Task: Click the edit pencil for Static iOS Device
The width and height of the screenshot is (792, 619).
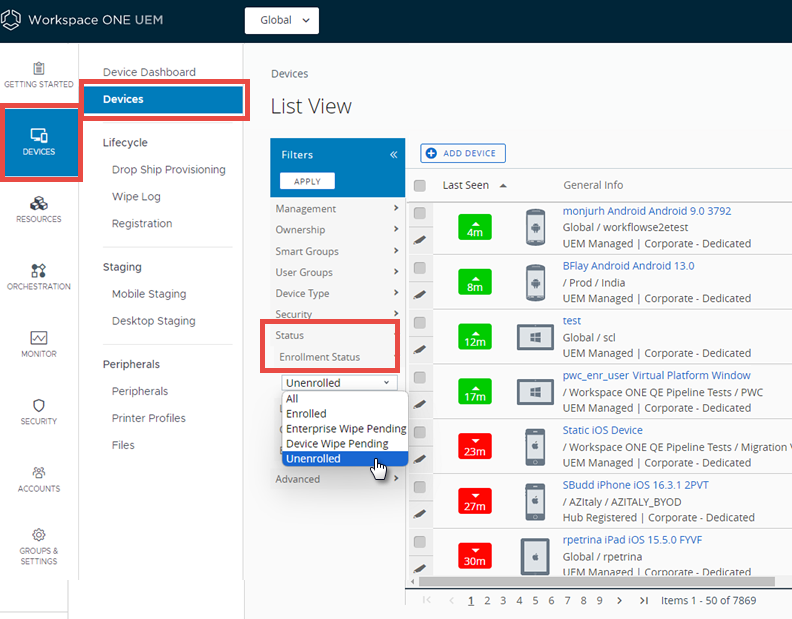Action: click(419, 459)
